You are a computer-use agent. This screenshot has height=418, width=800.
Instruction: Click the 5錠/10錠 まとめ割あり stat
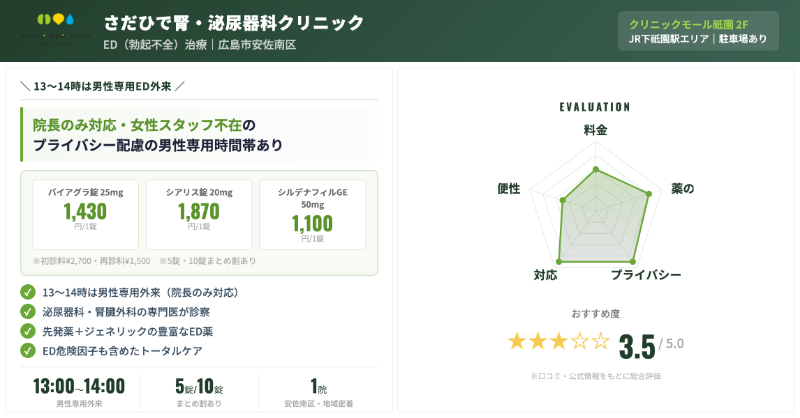198,391
